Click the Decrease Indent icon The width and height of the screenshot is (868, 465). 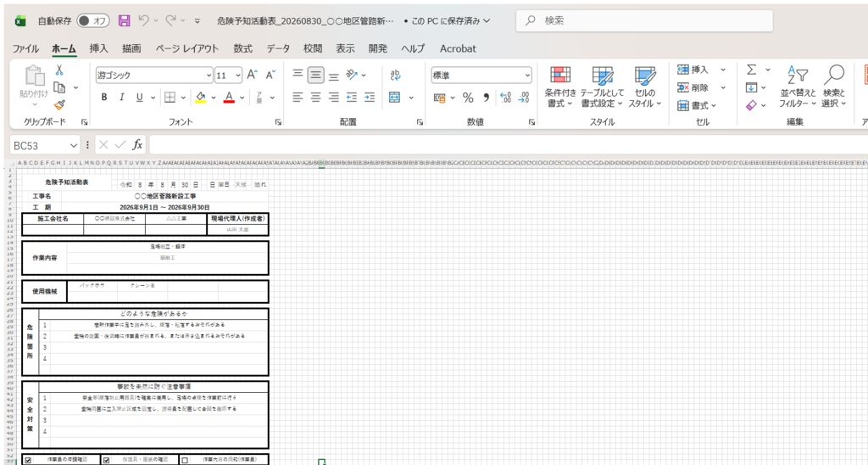tap(352, 98)
